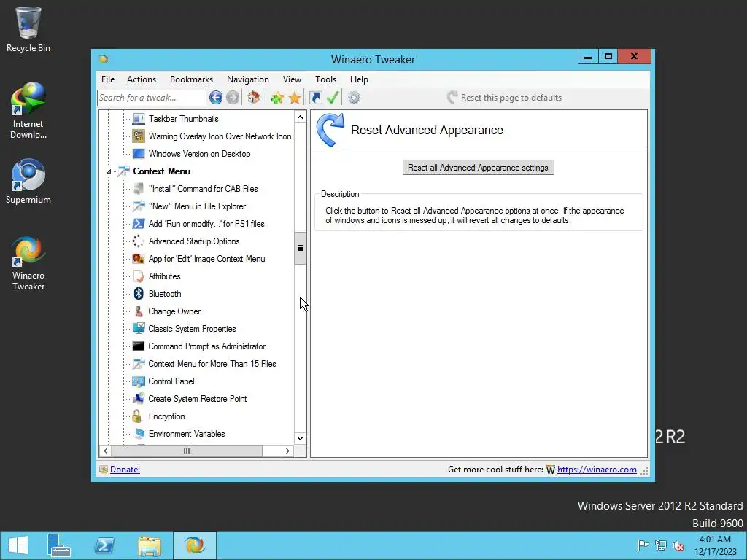Click Reset this page to defaults
747x560 pixels.
(505, 98)
